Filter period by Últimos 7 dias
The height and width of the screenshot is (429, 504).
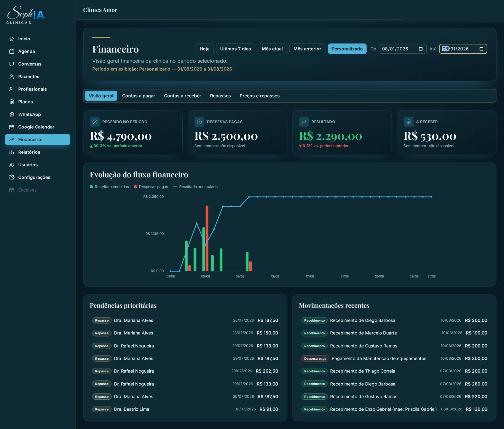point(236,49)
